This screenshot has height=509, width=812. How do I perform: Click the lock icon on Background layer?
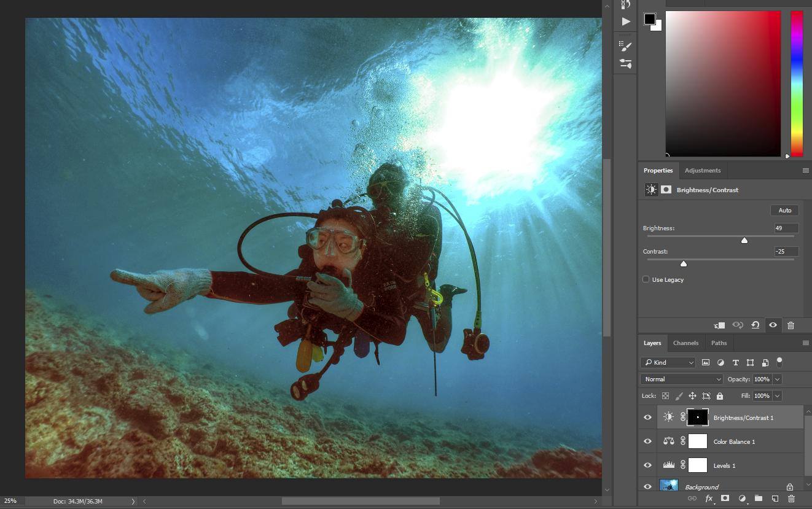pyautogui.click(x=790, y=487)
